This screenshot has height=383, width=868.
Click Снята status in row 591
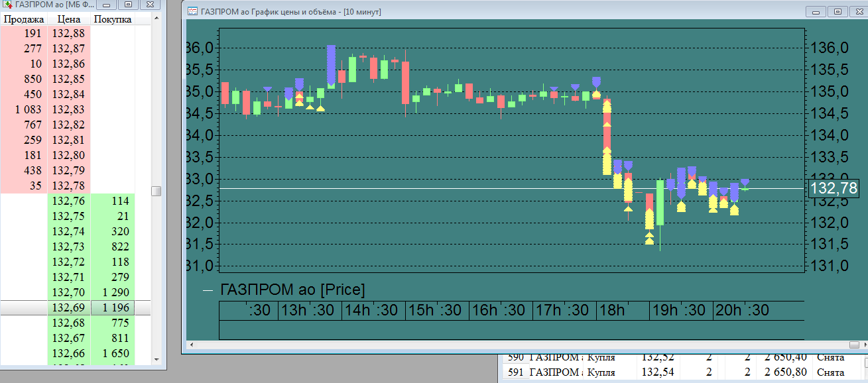coord(831,372)
